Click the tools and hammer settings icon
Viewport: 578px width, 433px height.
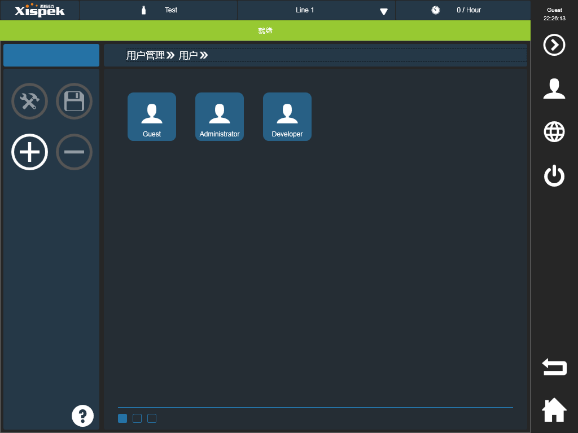(x=29, y=101)
